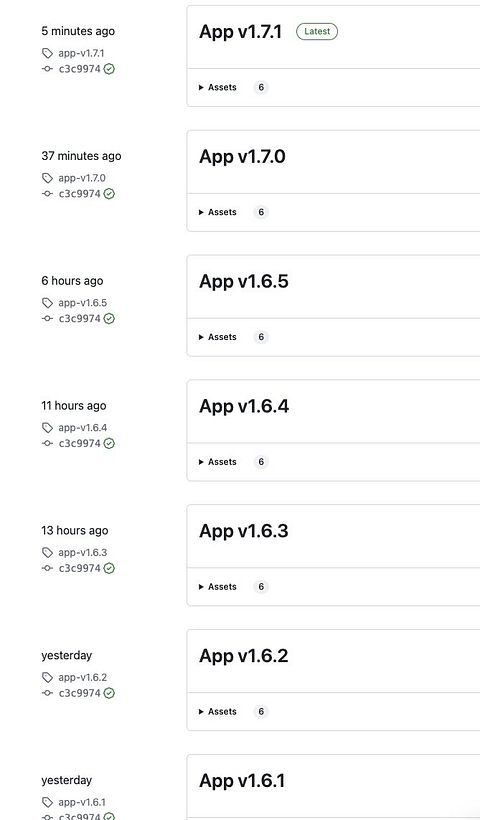The width and height of the screenshot is (480, 820).
Task: Open commit c3c9974 for v1.6.4
Action: click(x=79, y=443)
